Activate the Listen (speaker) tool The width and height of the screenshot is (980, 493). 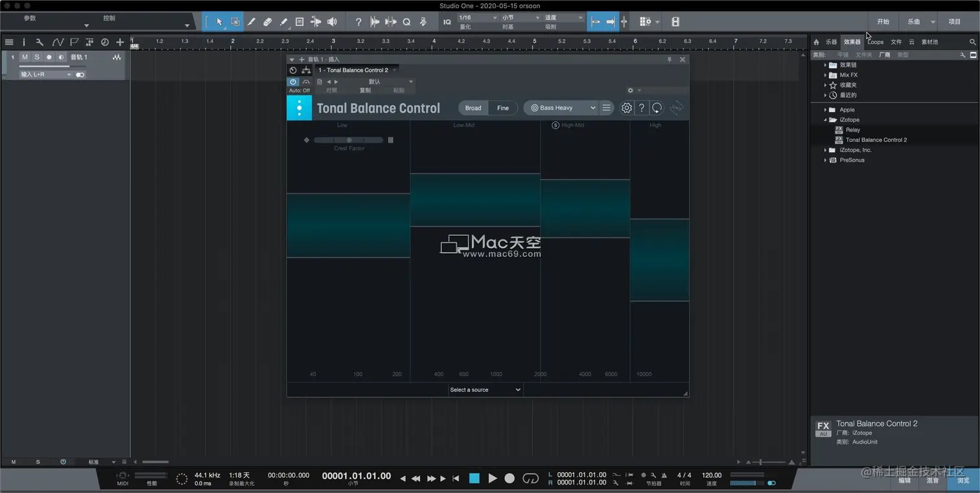tap(332, 21)
